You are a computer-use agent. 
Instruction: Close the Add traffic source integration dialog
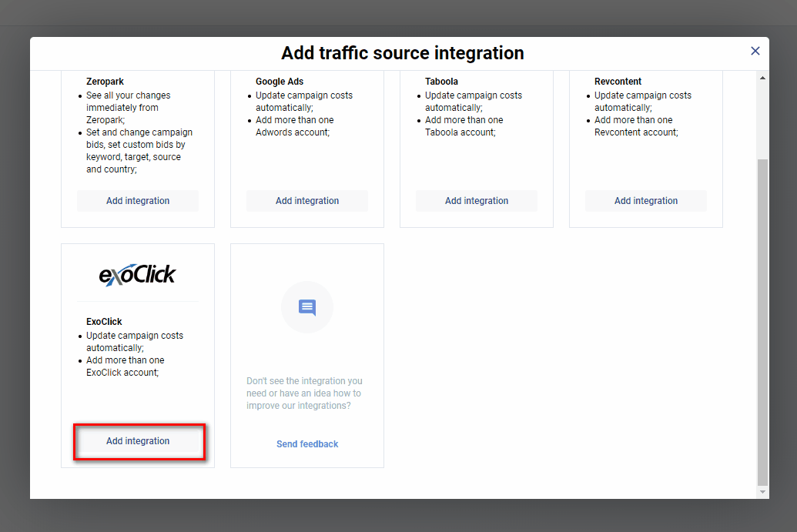click(755, 51)
